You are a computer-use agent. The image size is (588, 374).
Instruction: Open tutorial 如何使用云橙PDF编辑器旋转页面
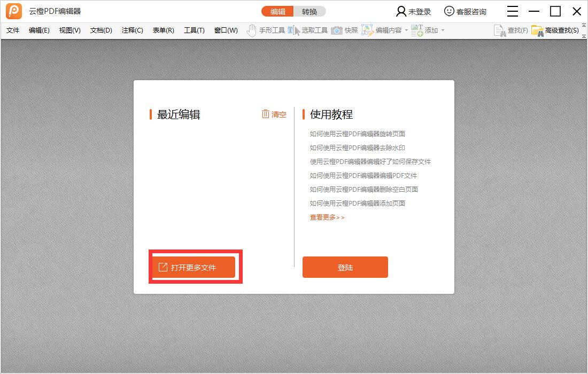[358, 134]
